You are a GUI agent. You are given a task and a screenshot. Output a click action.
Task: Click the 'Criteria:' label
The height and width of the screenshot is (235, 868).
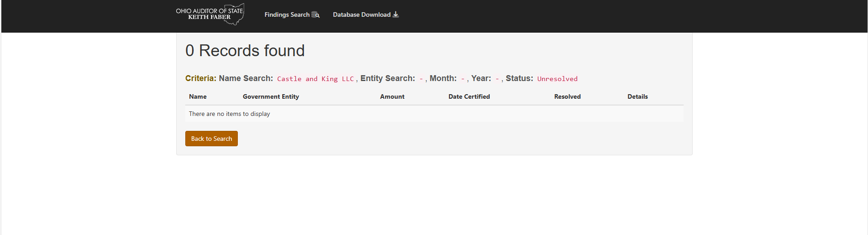pos(201,78)
